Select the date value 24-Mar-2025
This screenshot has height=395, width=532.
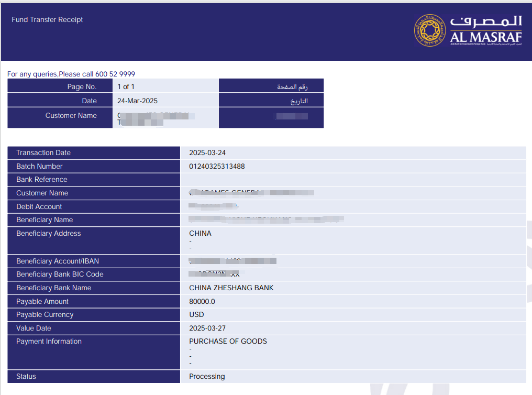pos(137,101)
